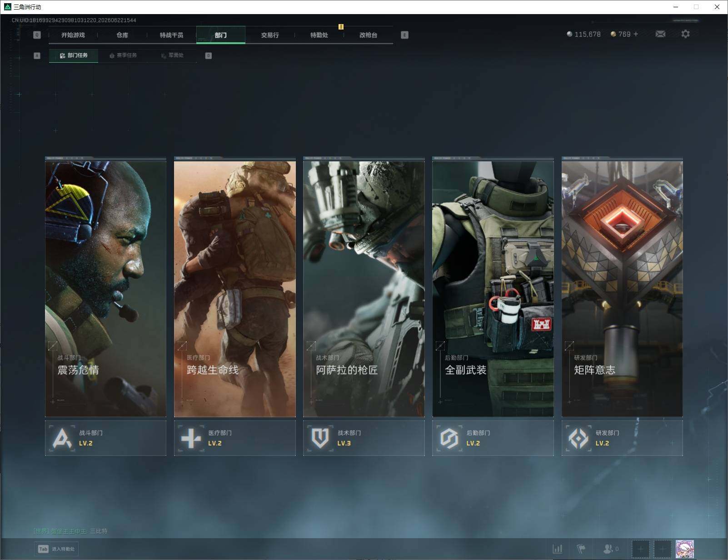This screenshot has height=560, width=728.
Task: Open the mail envelope icon
Action: click(660, 34)
